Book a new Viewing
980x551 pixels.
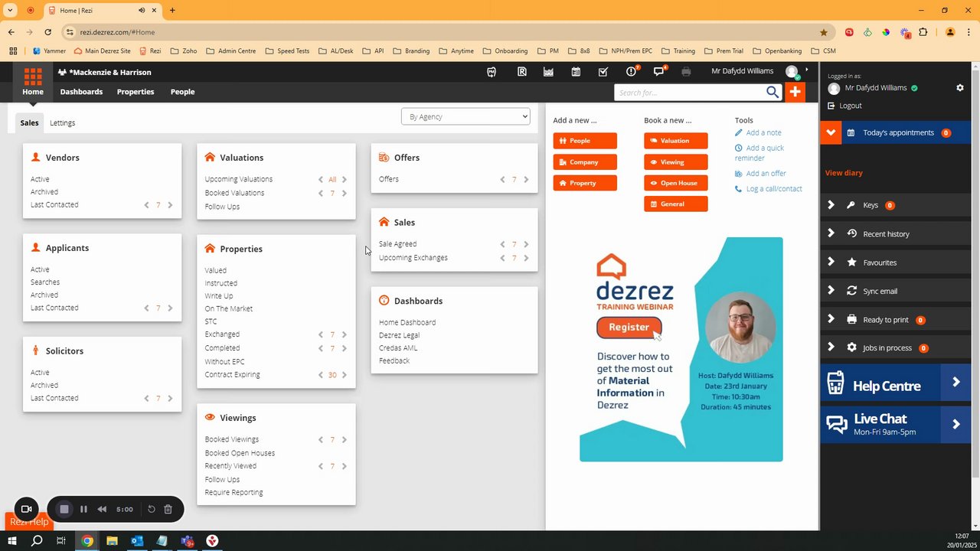click(675, 162)
